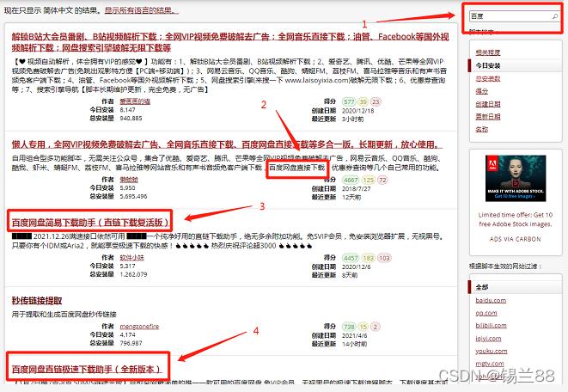Click the creation date 2021/4/6

coord(354,335)
